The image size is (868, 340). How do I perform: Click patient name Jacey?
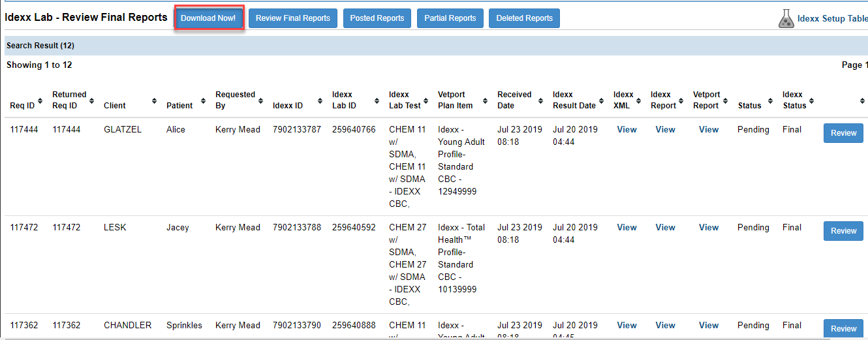click(178, 228)
